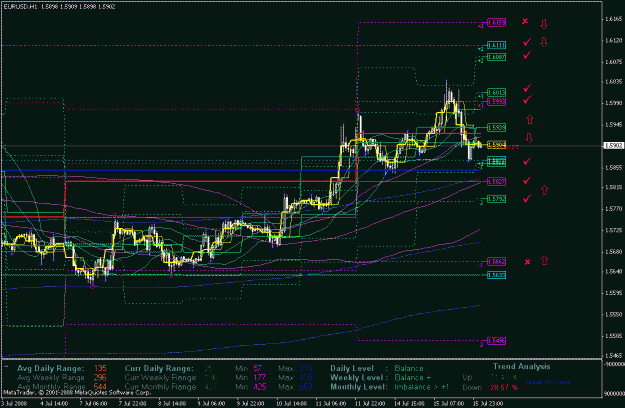Click the 1.5550 tick on the price axis
625x408 pixels.
click(613, 315)
